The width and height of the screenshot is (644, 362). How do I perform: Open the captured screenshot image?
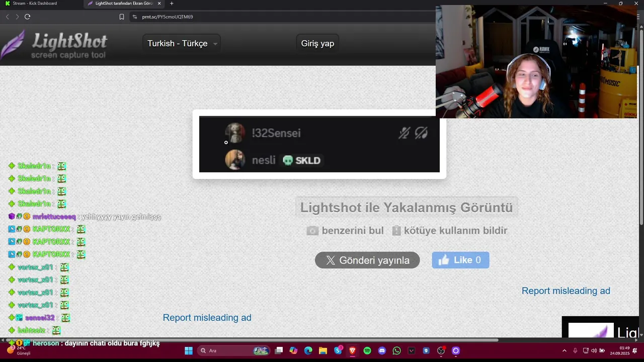(319, 144)
